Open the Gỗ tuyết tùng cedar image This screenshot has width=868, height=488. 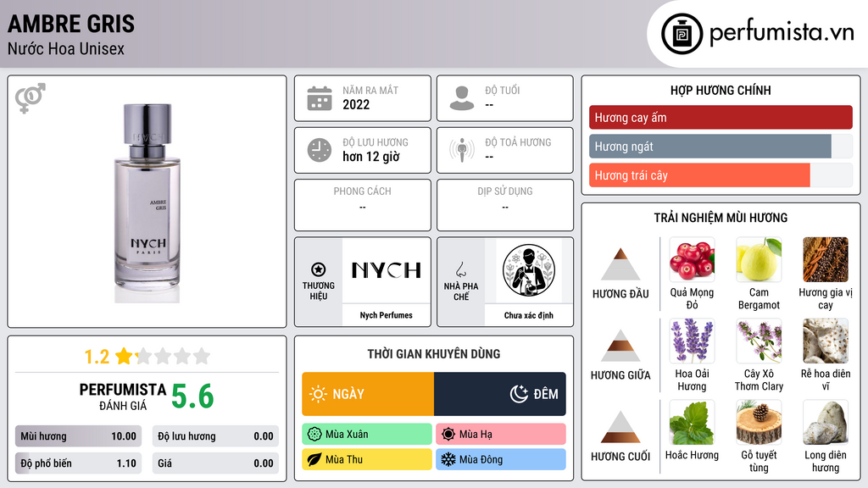pos(759,422)
